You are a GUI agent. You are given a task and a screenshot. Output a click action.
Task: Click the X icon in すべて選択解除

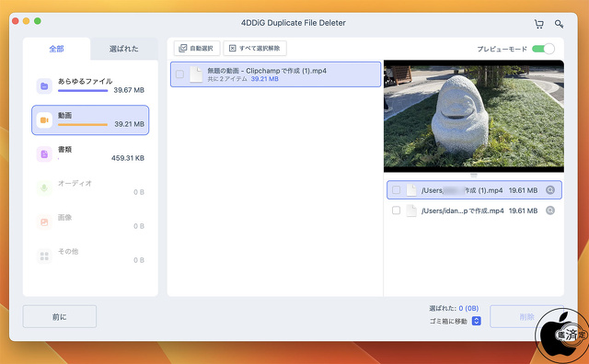point(233,48)
